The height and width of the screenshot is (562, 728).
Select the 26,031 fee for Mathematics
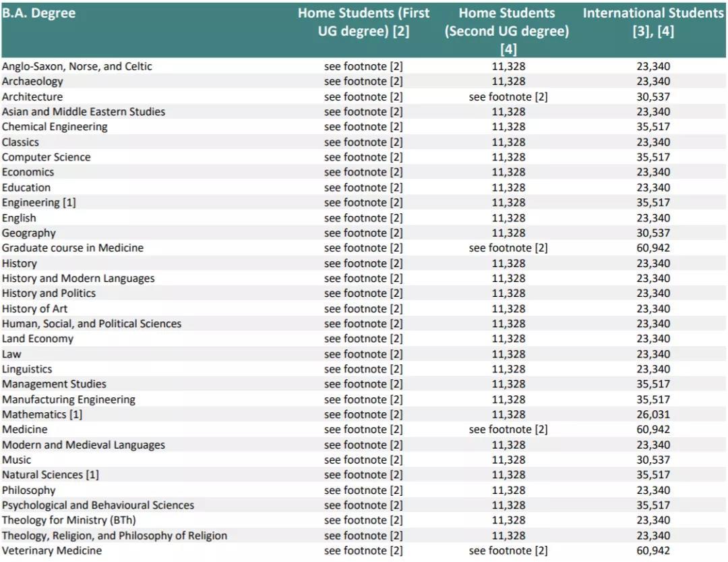pos(653,414)
